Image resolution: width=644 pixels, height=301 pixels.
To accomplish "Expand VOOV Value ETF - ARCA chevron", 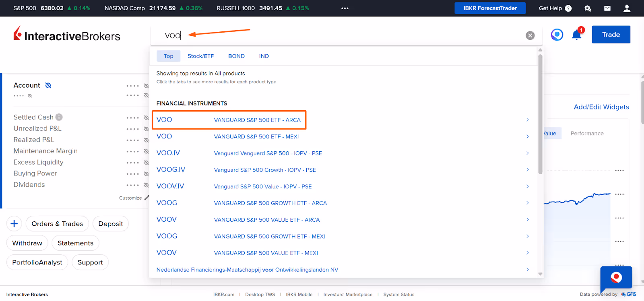I will pyautogui.click(x=527, y=220).
